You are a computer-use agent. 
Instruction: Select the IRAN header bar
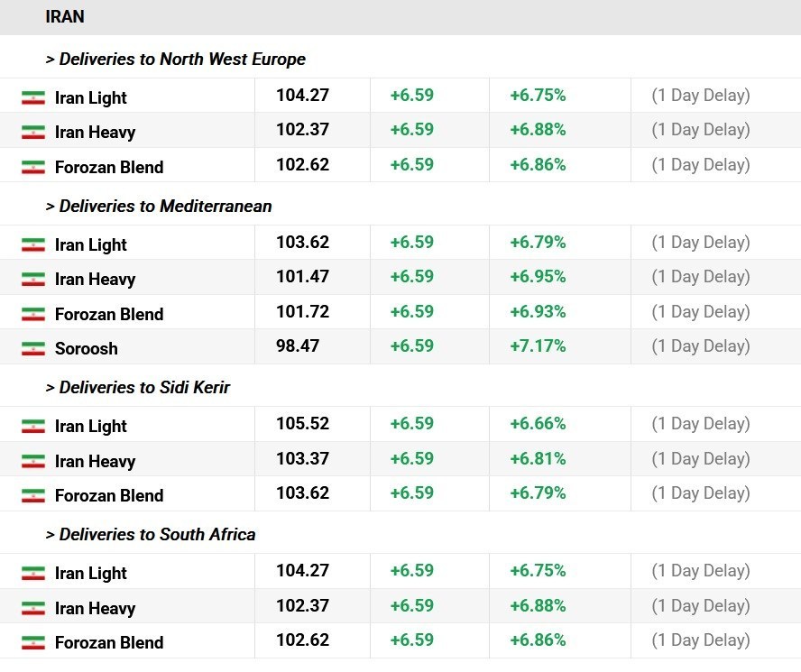point(65,17)
